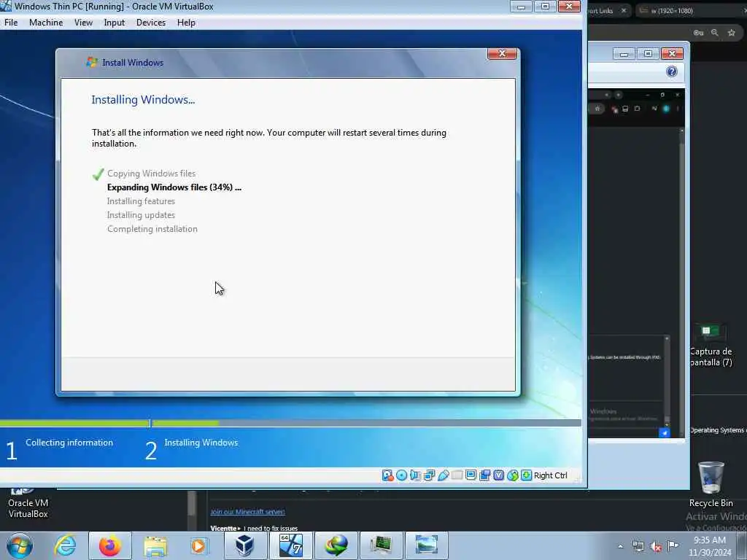The image size is (747, 560).
Task: Click the blue help question mark icon in background window
Action: pos(672,71)
